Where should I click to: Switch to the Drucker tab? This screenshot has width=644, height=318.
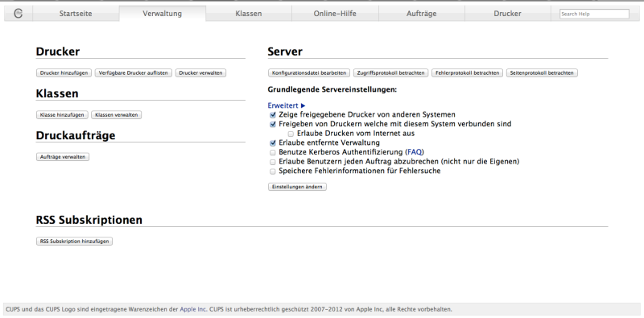(x=508, y=14)
